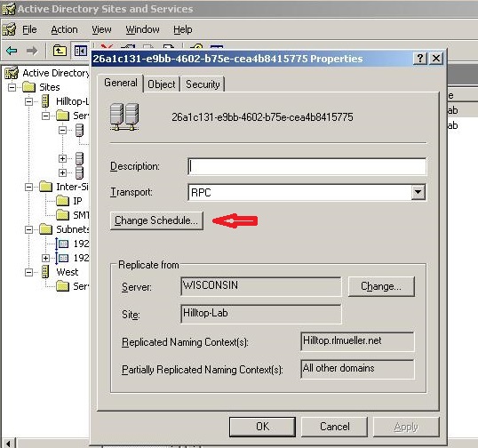Click into the Description text field
478x448 pixels.
(307, 166)
